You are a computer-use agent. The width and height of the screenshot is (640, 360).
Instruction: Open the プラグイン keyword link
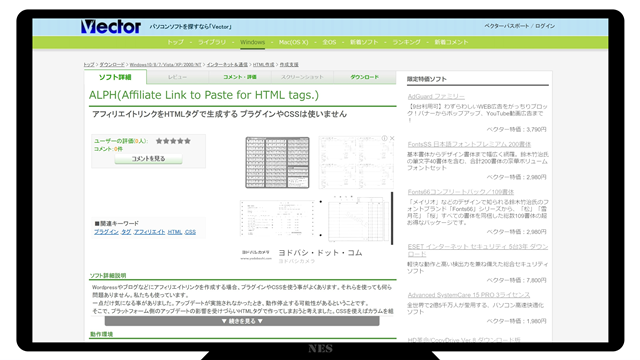pyautogui.click(x=106, y=232)
